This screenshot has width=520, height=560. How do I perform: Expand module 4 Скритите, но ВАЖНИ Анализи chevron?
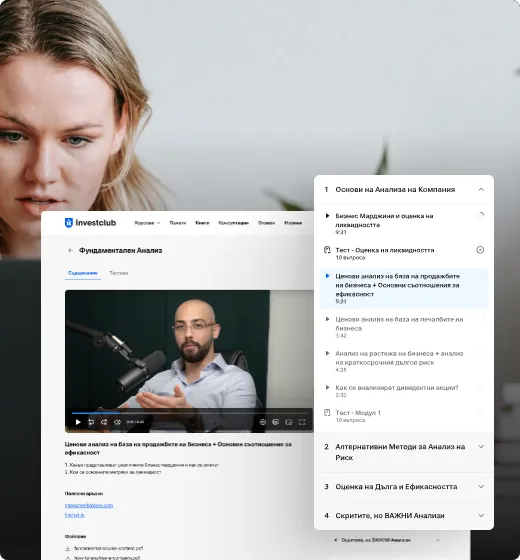point(481,515)
